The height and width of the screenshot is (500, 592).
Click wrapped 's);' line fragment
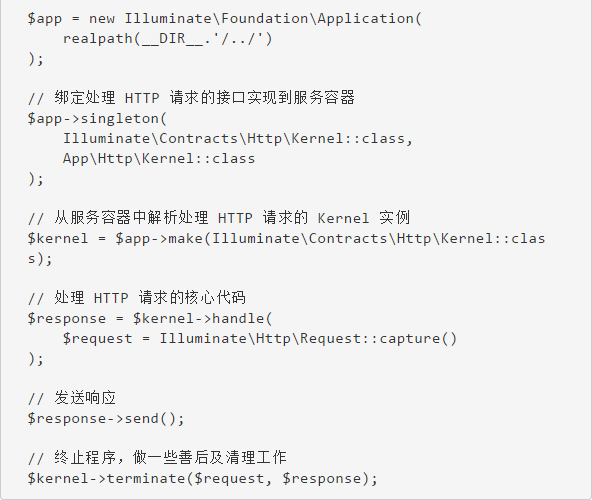[40, 259]
